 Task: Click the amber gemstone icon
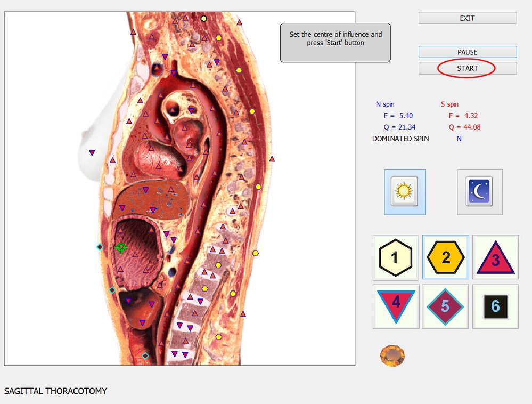[392, 355]
